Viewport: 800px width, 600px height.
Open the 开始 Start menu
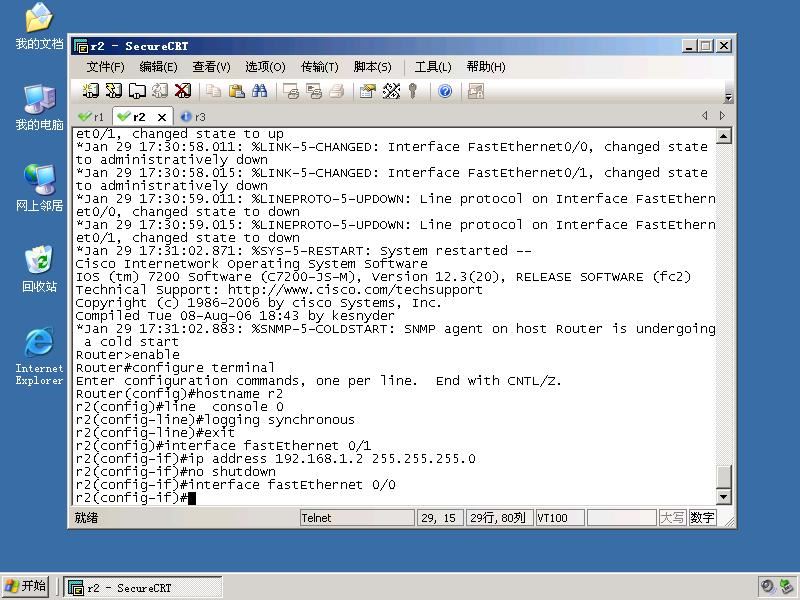click(24, 586)
